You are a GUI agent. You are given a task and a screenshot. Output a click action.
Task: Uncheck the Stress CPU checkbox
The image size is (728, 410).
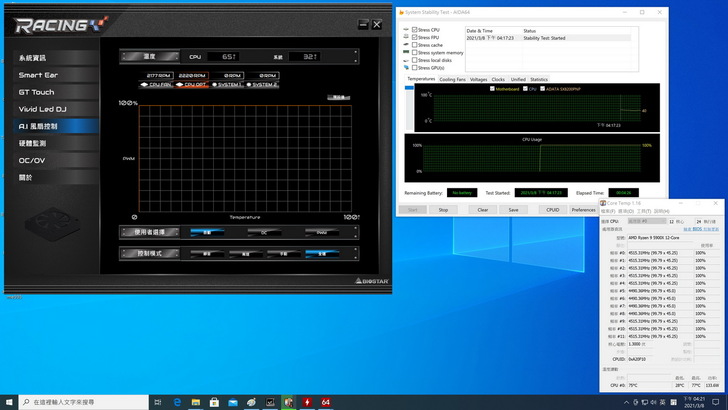[415, 31]
